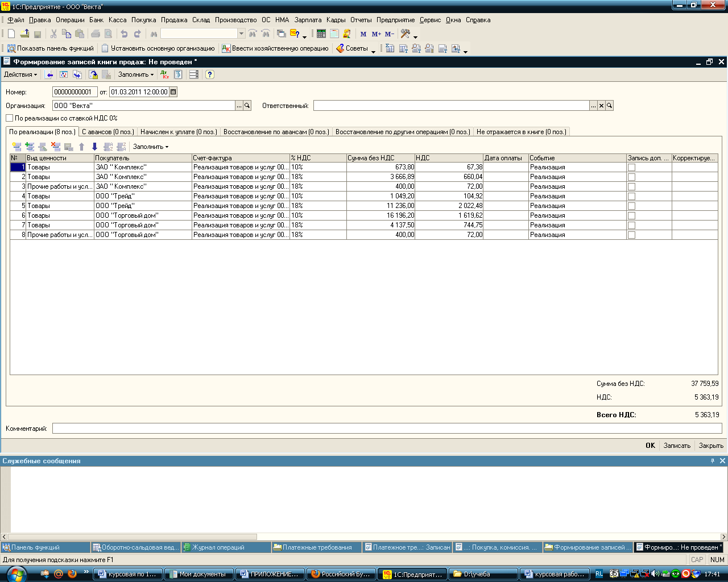Open the Действия dropdown menu
728x582 pixels.
point(20,74)
